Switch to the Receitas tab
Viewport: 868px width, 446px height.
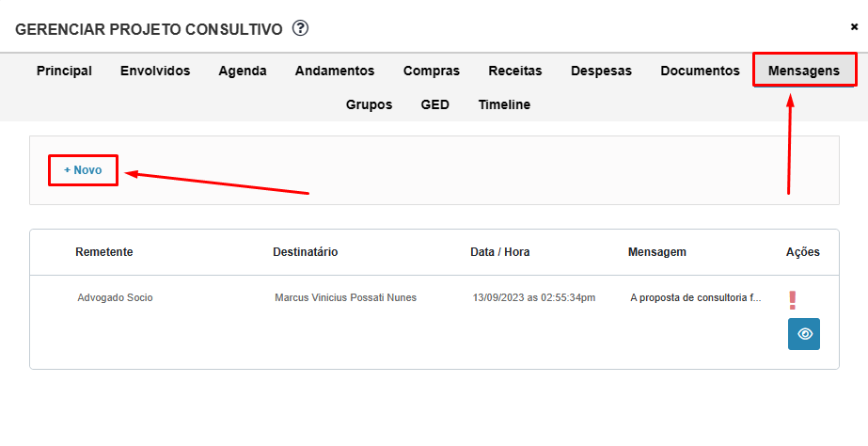514,71
